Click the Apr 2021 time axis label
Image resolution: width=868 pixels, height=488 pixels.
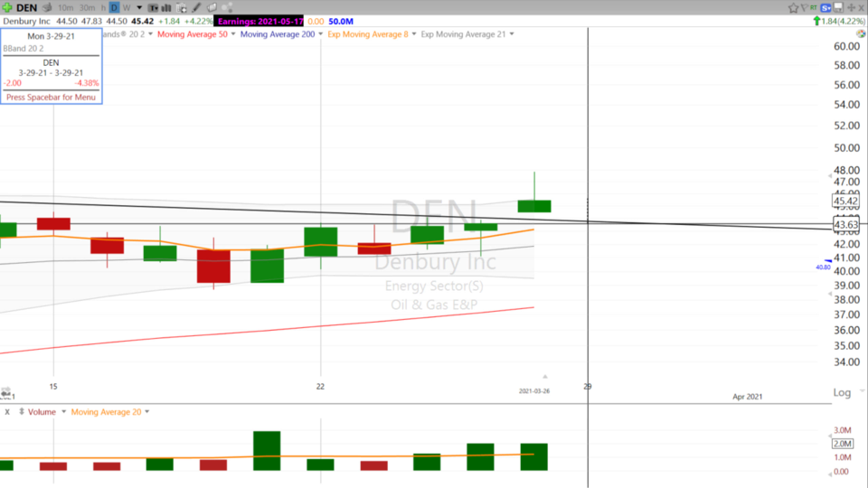[748, 397]
